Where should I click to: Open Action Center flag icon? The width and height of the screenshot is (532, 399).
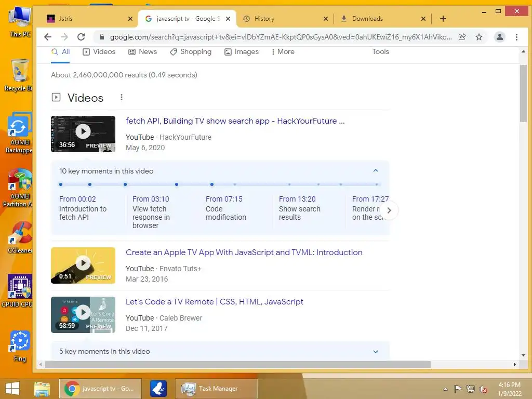coord(458,389)
